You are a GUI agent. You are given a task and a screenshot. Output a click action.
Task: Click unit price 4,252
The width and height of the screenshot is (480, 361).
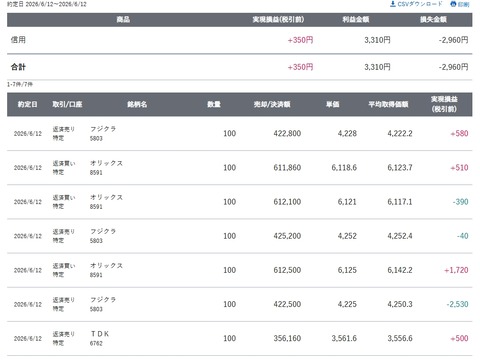347,236
